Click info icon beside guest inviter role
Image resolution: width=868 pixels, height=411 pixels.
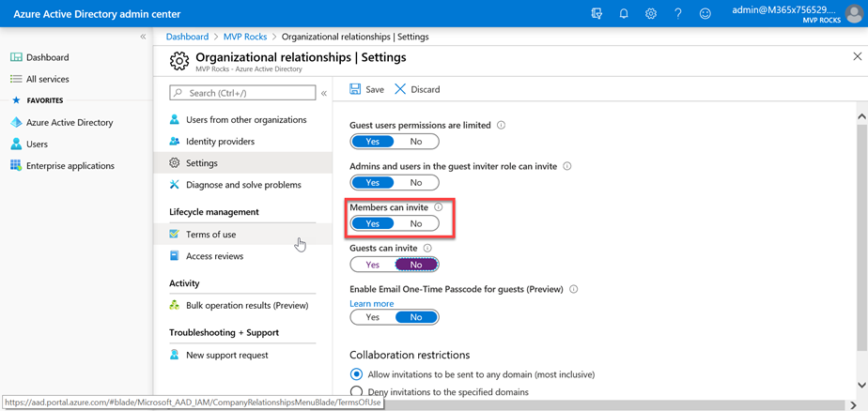pos(566,166)
